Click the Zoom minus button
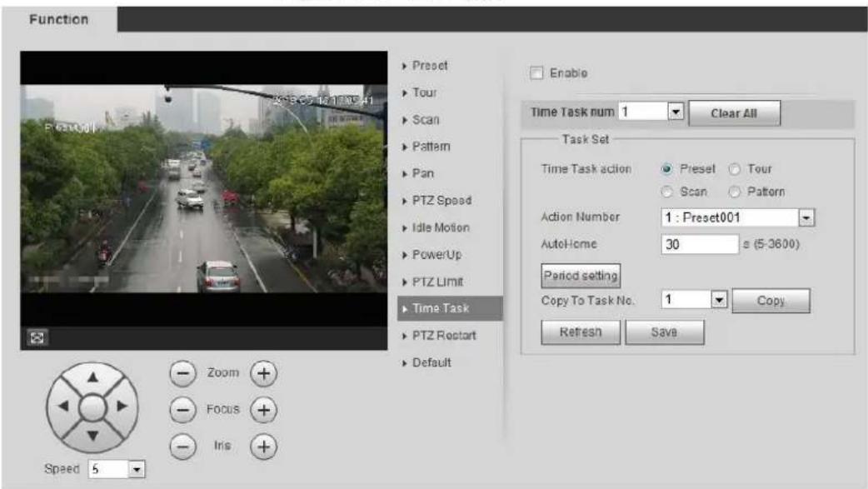This screenshot has height=489, width=868. point(182,373)
